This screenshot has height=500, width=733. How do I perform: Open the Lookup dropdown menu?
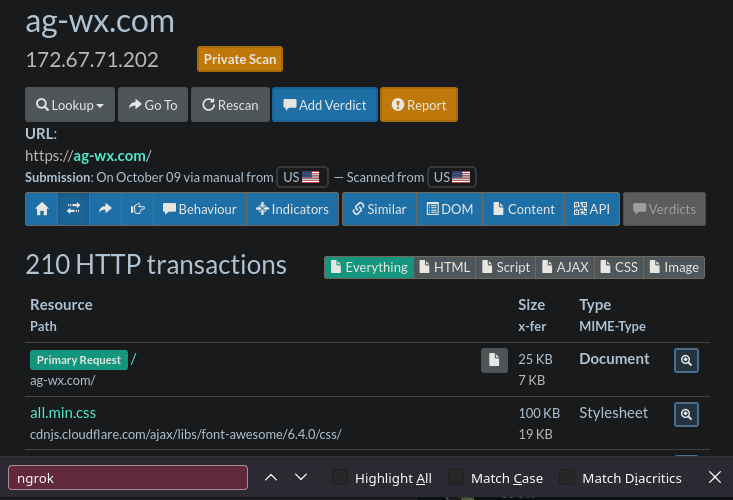click(70, 105)
